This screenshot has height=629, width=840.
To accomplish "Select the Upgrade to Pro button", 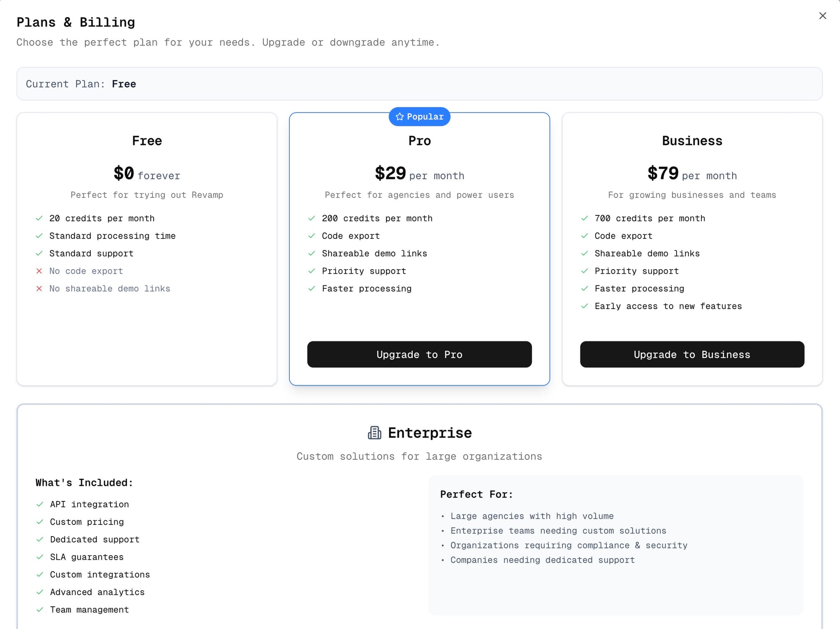I will 419,354.
